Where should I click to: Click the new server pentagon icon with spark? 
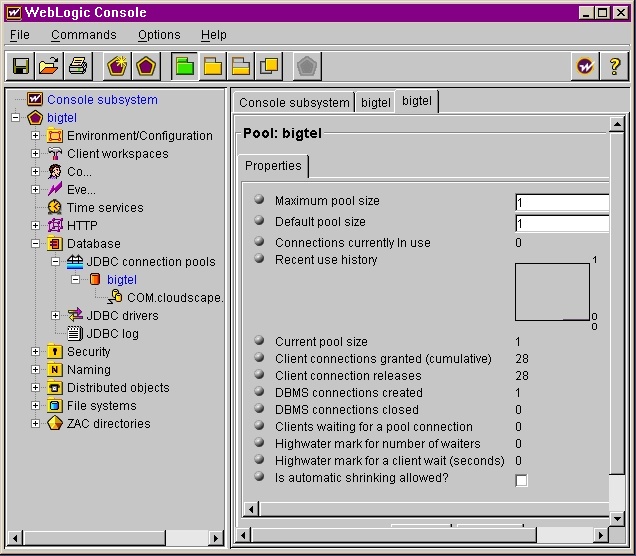pos(118,66)
